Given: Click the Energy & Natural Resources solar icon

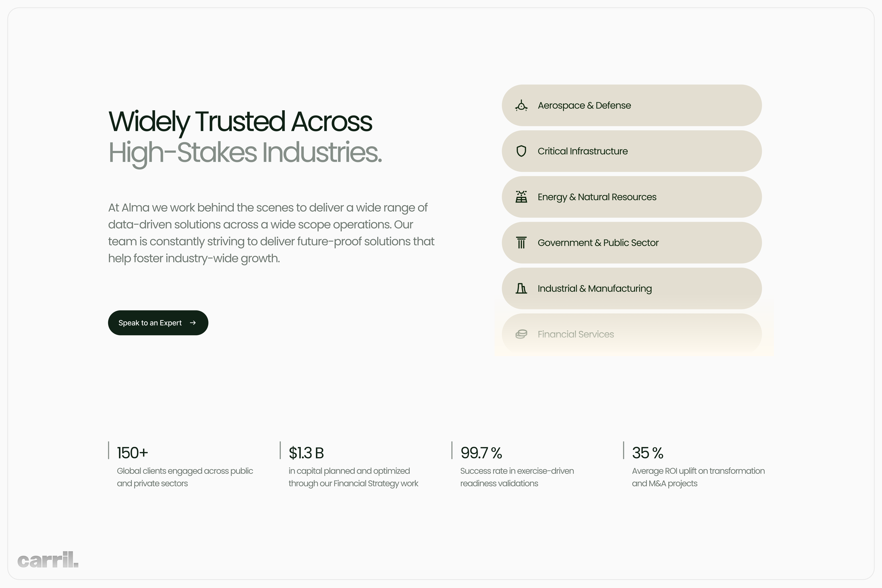Looking at the screenshot, I should (521, 197).
